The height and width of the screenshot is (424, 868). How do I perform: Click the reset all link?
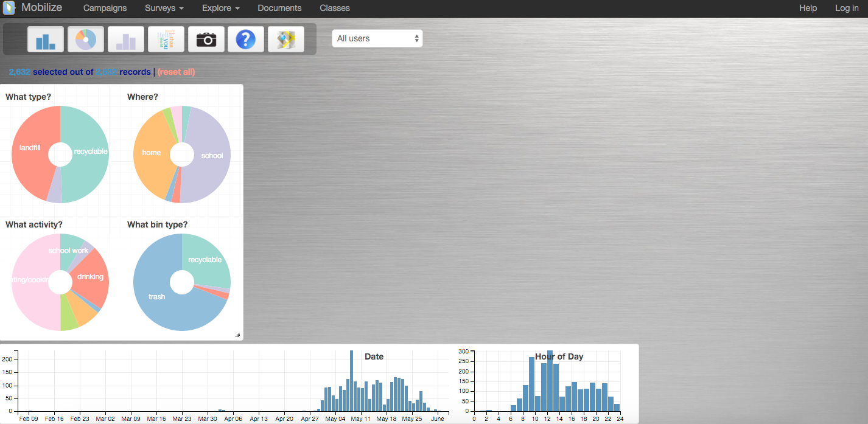pos(176,72)
